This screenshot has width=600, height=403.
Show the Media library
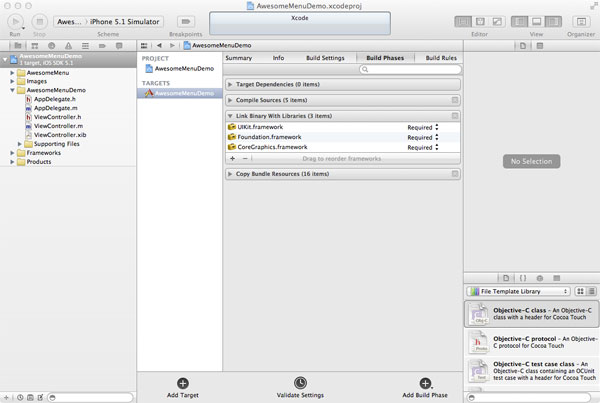556,278
